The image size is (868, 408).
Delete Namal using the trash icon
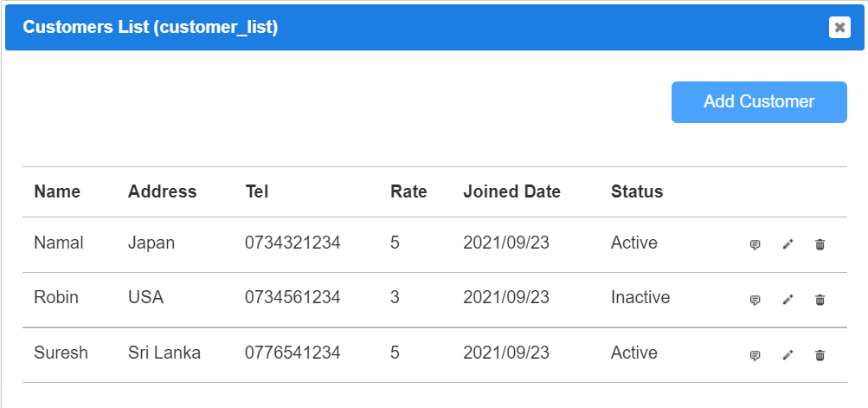point(820,244)
